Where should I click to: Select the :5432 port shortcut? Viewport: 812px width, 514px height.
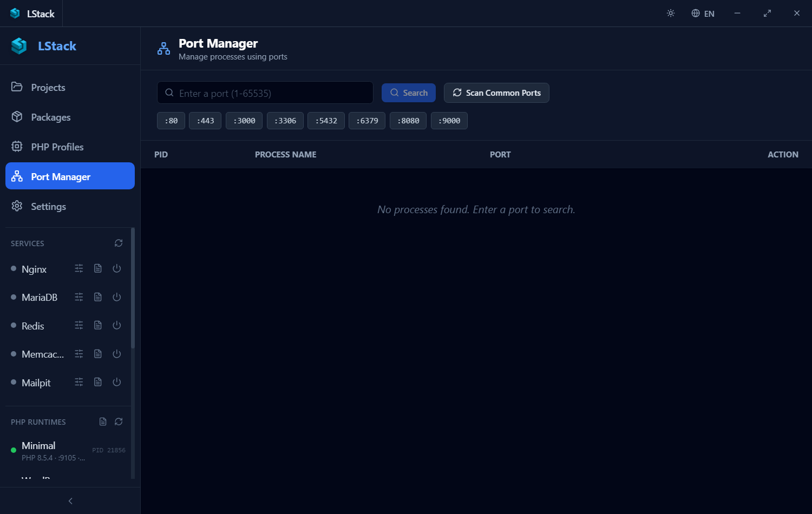(x=326, y=121)
